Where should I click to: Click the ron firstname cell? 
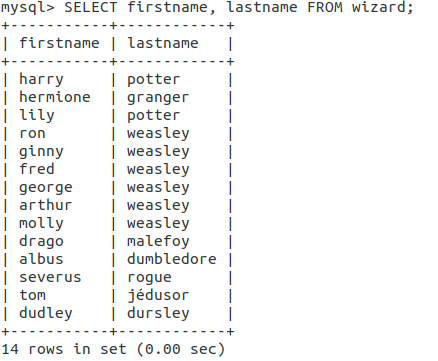(32, 134)
